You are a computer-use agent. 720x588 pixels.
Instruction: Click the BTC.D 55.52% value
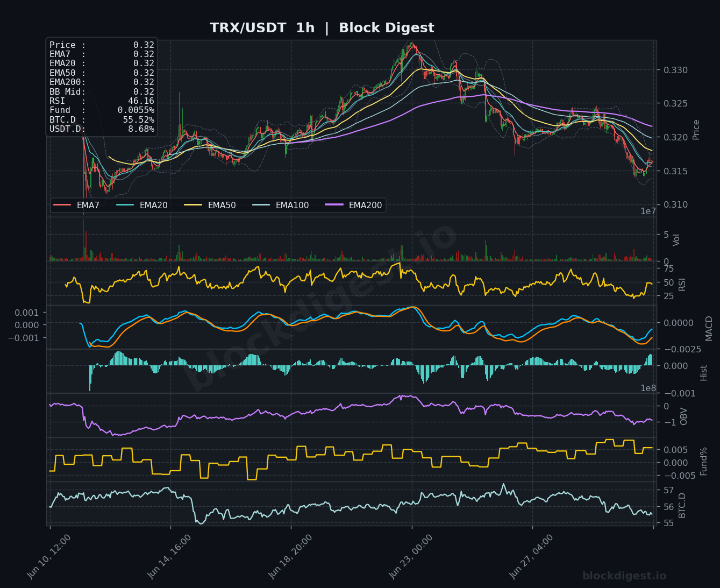coord(138,119)
